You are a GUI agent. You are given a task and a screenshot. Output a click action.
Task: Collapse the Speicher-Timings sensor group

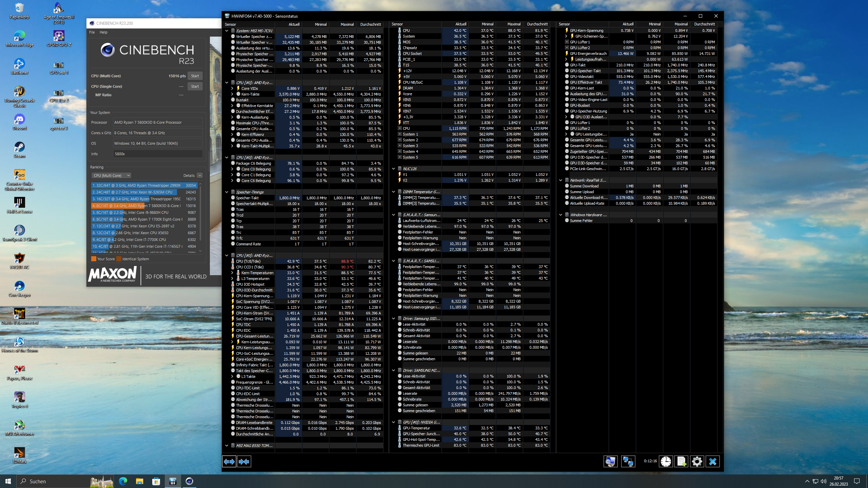[x=226, y=192]
